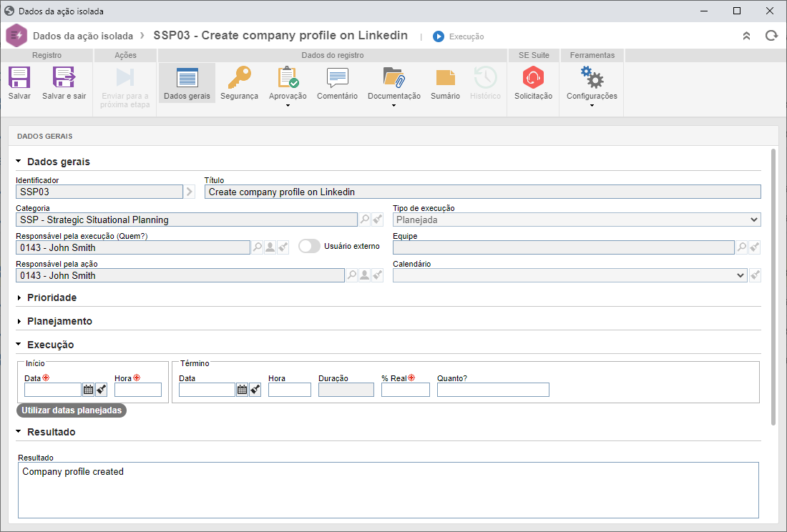Open Aprovação dropdown menu
The height and width of the screenshot is (532, 787).
(288, 106)
